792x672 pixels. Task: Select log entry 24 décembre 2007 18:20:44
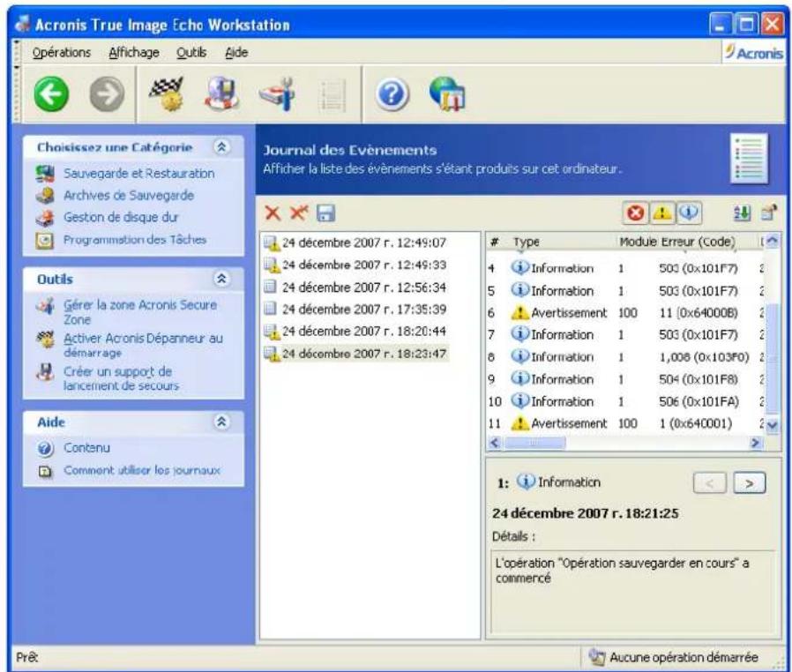pyautogui.click(x=355, y=332)
